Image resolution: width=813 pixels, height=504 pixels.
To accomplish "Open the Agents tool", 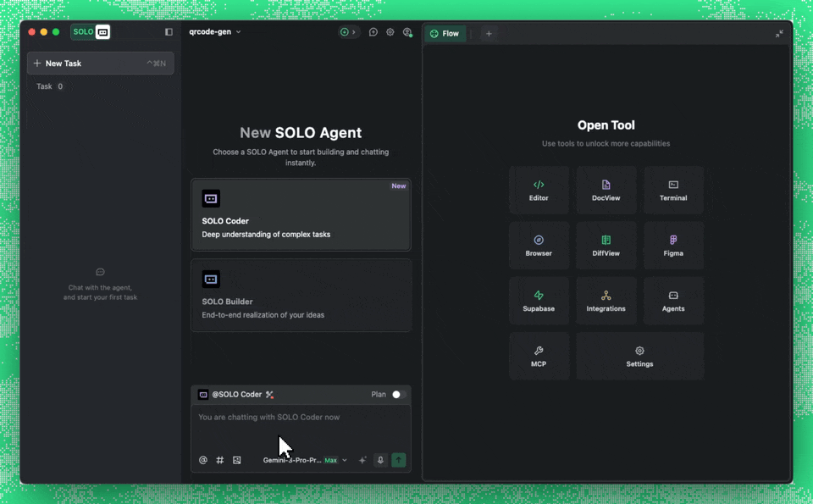I will click(673, 302).
